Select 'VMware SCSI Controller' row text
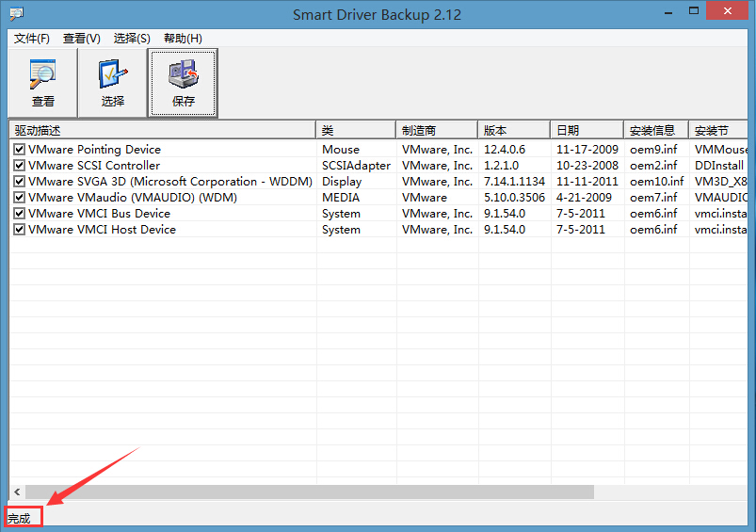 click(x=94, y=166)
